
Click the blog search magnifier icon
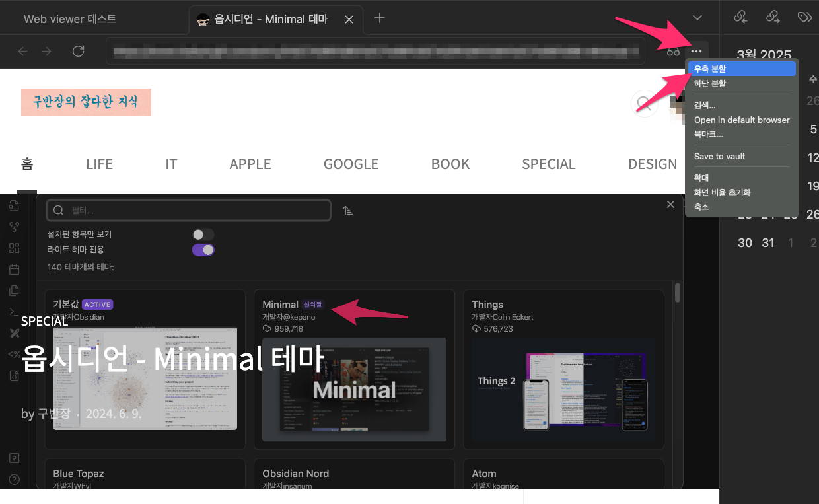click(643, 102)
